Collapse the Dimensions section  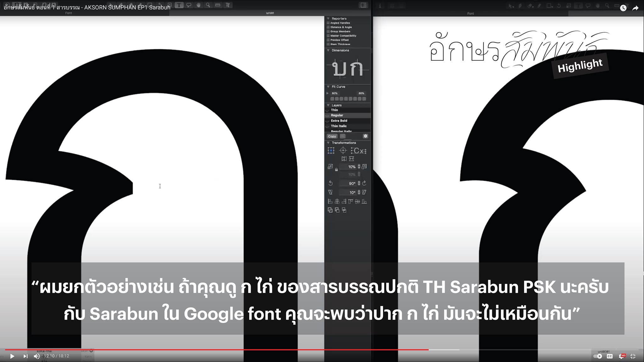tap(328, 50)
